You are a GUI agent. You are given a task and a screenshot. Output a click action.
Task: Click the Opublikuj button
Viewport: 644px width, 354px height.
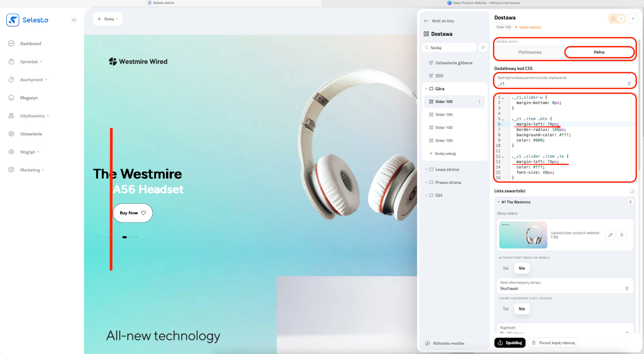[510, 343]
